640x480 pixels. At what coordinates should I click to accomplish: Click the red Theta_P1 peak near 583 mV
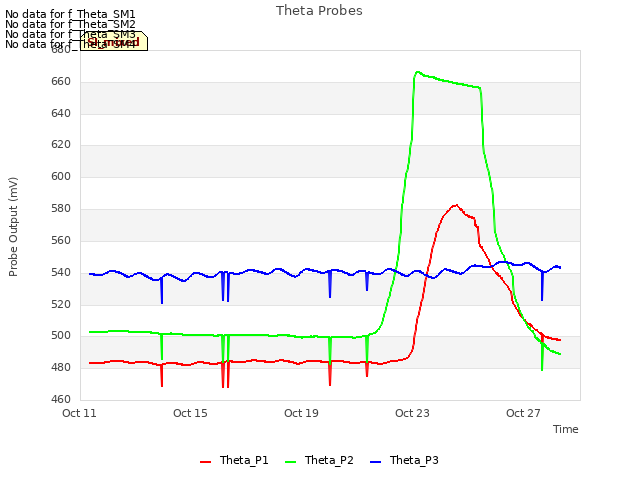point(456,205)
